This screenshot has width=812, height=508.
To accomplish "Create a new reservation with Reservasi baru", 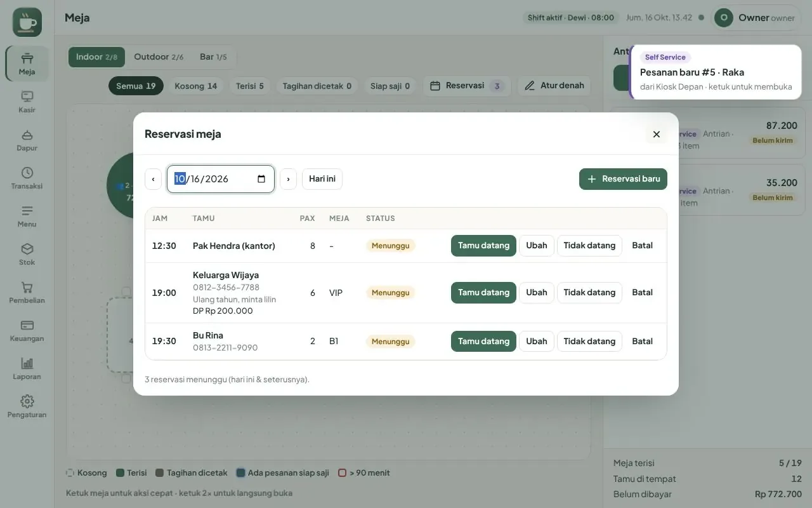I will pos(623,179).
